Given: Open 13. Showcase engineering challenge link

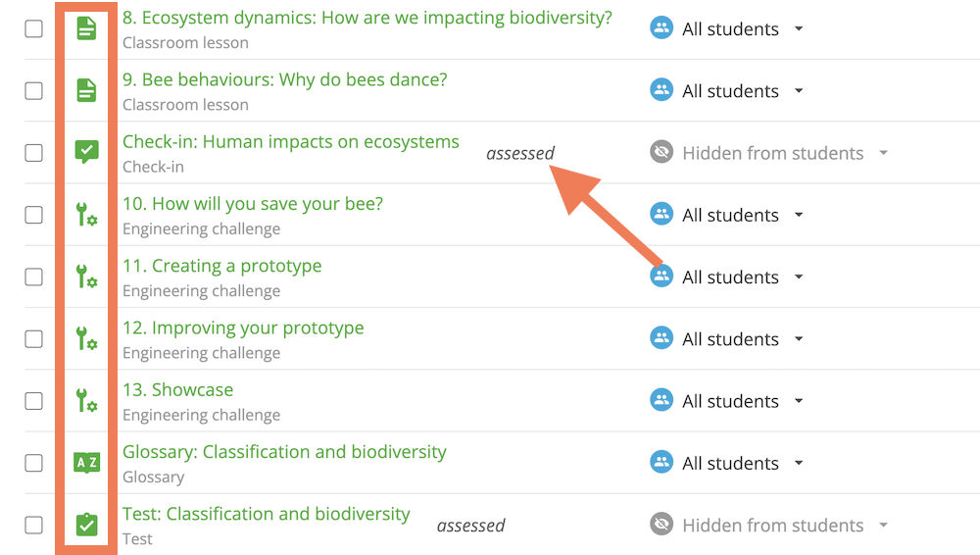Looking at the screenshot, I should [x=177, y=390].
